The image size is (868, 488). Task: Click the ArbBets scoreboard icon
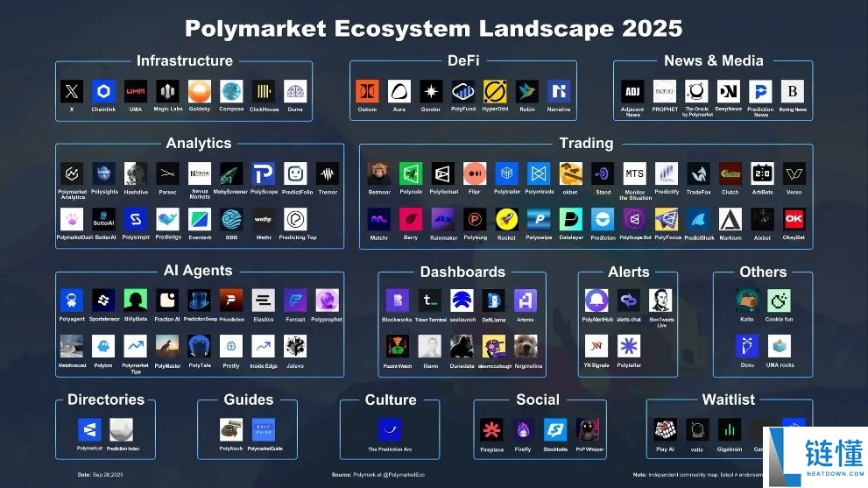point(762,174)
